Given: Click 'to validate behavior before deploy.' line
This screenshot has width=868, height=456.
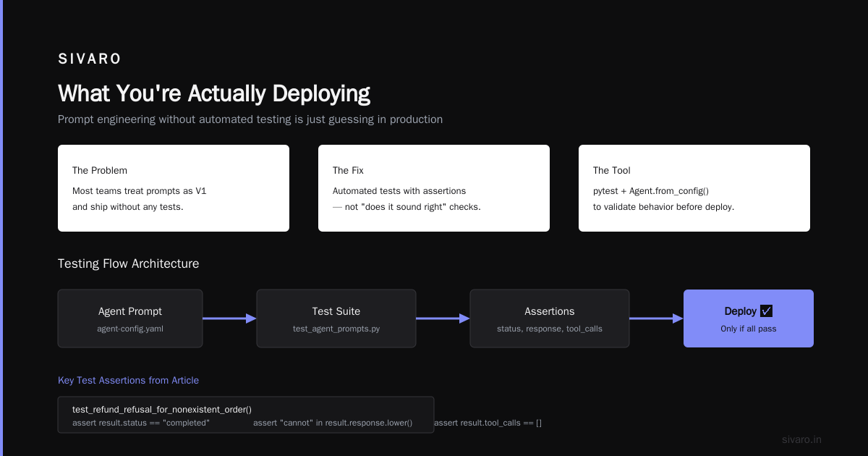Looking at the screenshot, I should coord(664,207).
